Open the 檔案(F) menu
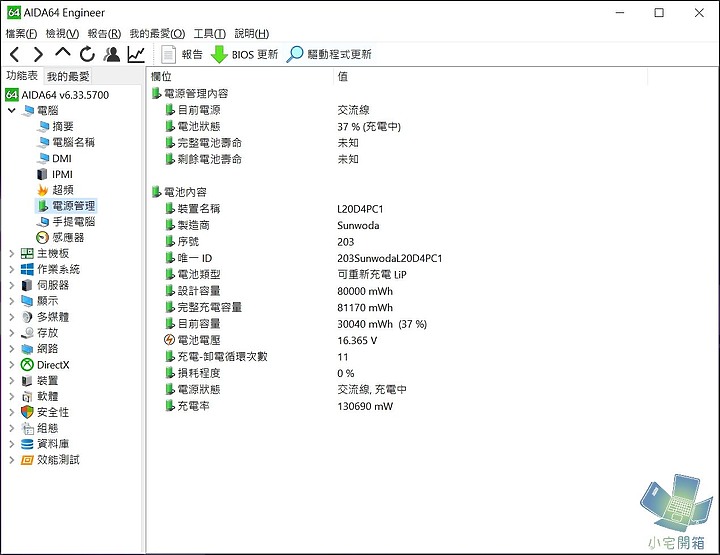 point(21,34)
